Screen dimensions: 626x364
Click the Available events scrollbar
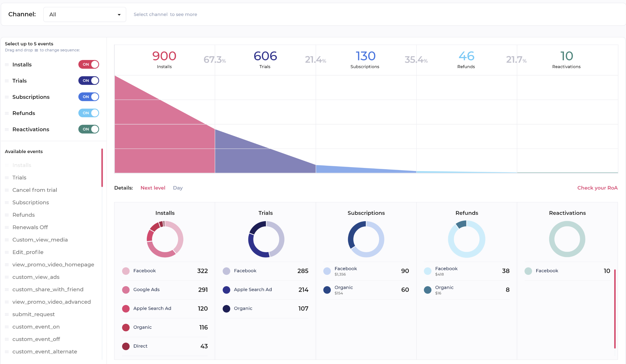pyautogui.click(x=102, y=168)
